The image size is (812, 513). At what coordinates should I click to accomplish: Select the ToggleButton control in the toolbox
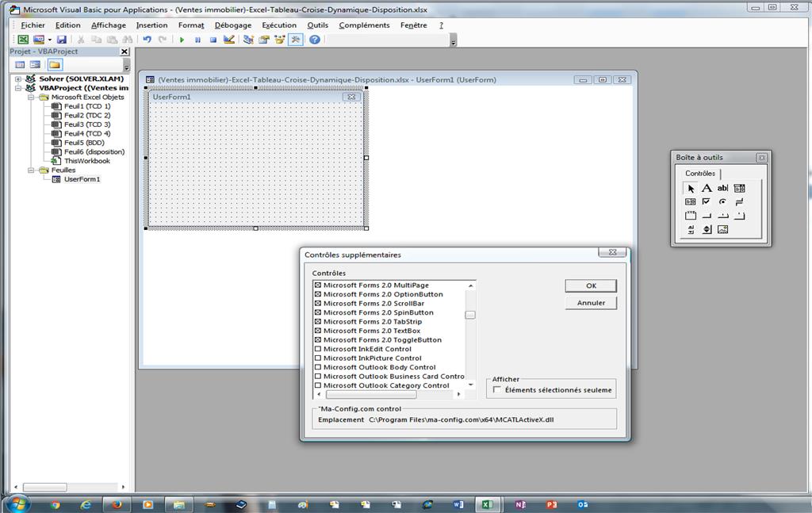739,201
